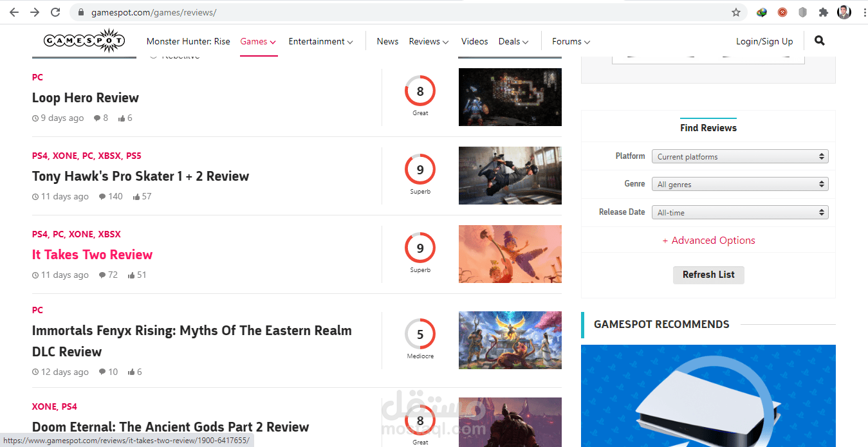Screen dimensions: 868x447
Task: Click the Tony Hawk score 9 Superb circle
Action: pos(420,170)
